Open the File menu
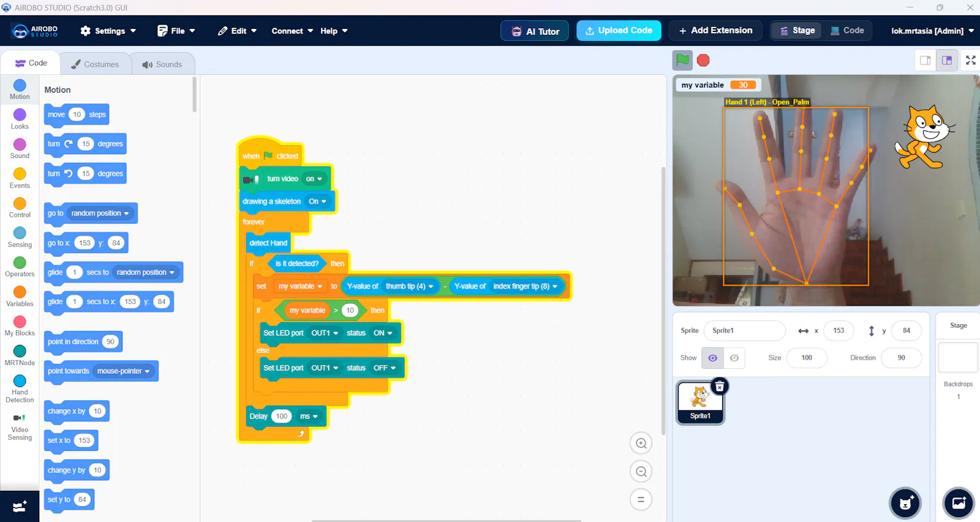Viewport: 980px width, 522px height. (x=176, y=31)
